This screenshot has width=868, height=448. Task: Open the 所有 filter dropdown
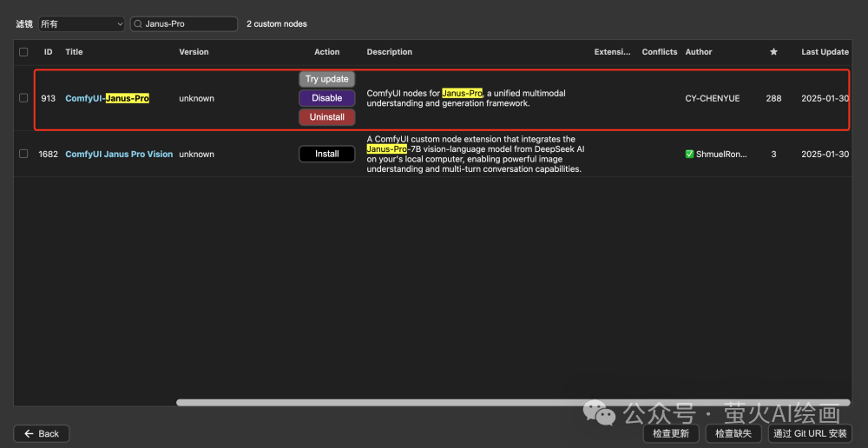(82, 24)
